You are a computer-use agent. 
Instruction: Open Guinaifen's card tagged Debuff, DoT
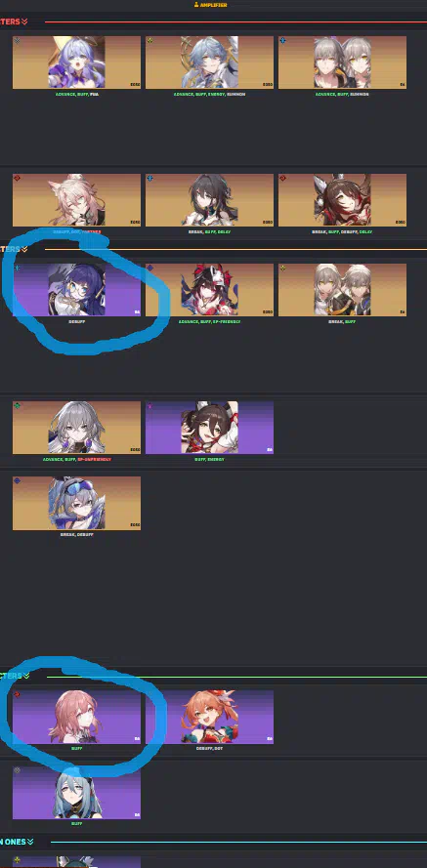pyautogui.click(x=209, y=717)
